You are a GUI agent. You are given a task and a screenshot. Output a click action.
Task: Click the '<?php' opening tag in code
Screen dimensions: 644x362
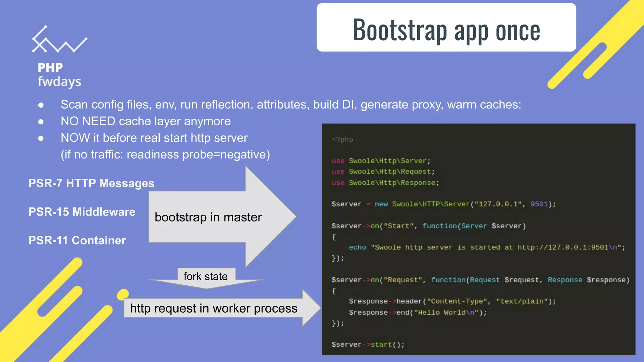342,140
